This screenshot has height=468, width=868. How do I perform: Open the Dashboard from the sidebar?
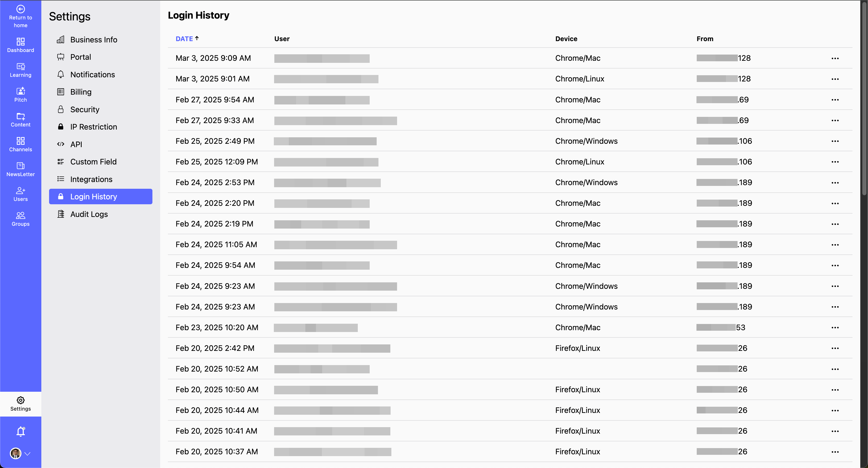click(20, 45)
